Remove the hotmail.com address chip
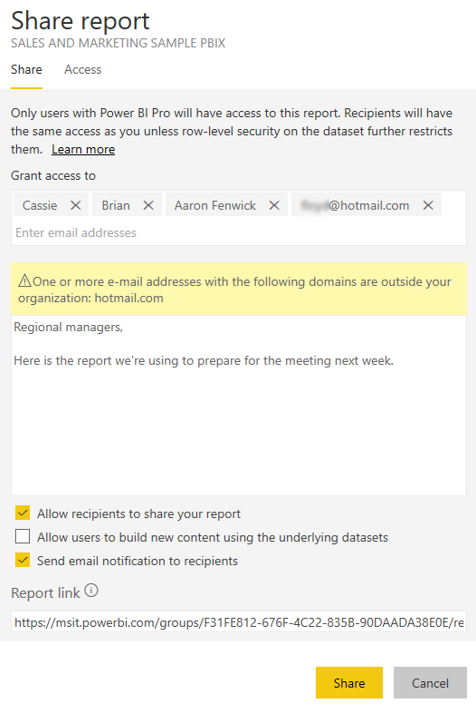The image size is (476, 705). [428, 205]
